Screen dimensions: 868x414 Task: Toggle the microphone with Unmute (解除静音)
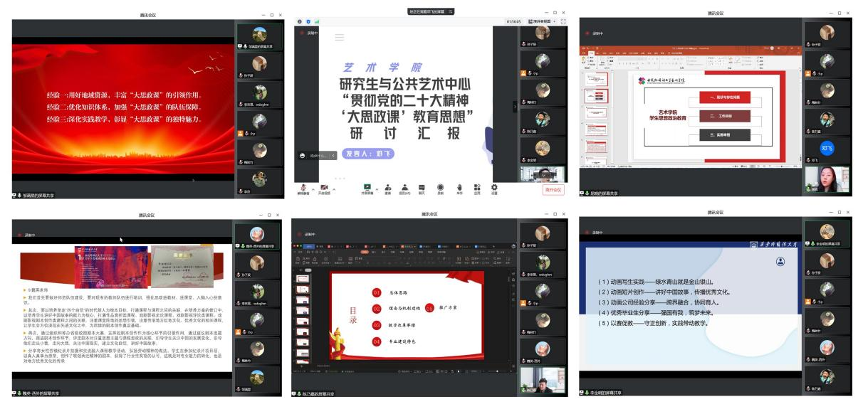303,187
